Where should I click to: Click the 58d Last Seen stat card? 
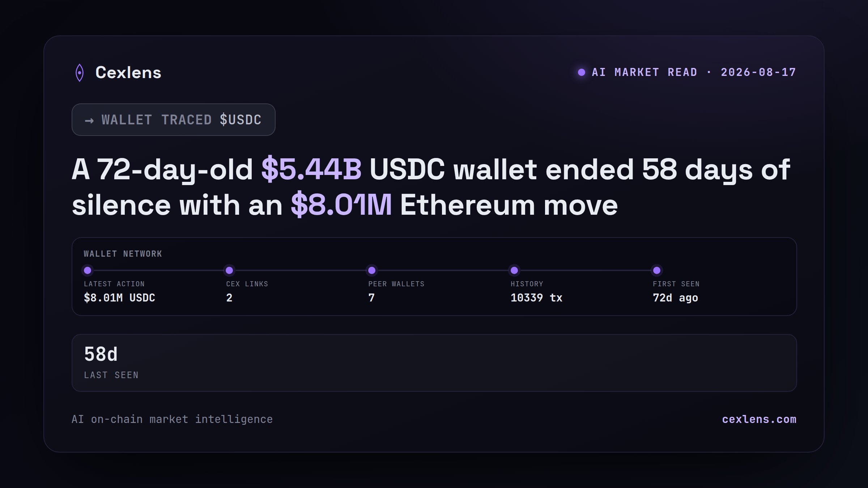pyautogui.click(x=434, y=363)
